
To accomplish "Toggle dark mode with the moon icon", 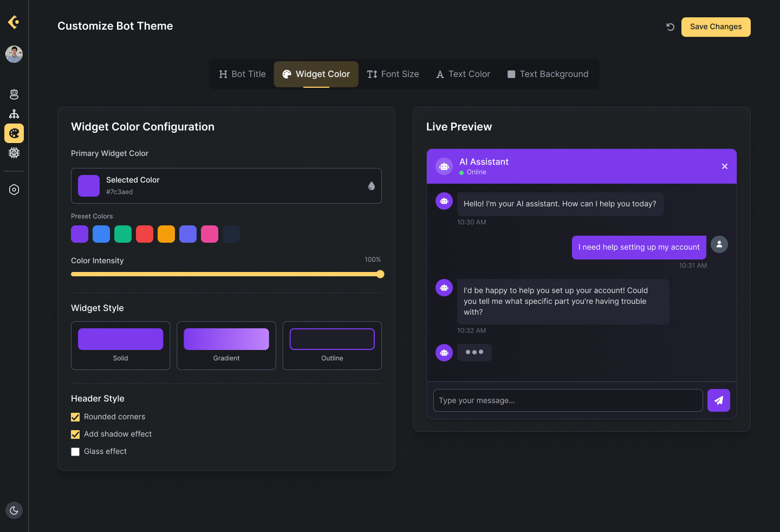I will tap(14, 510).
